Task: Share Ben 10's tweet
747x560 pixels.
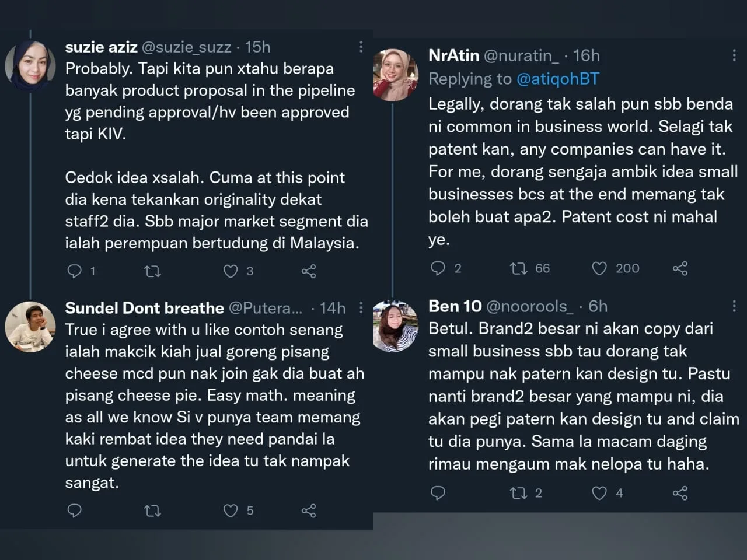Action: (x=680, y=493)
